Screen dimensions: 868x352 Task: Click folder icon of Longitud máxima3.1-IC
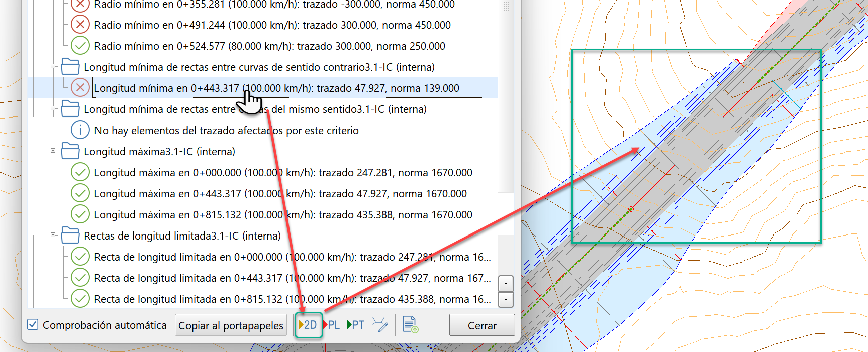point(70,151)
